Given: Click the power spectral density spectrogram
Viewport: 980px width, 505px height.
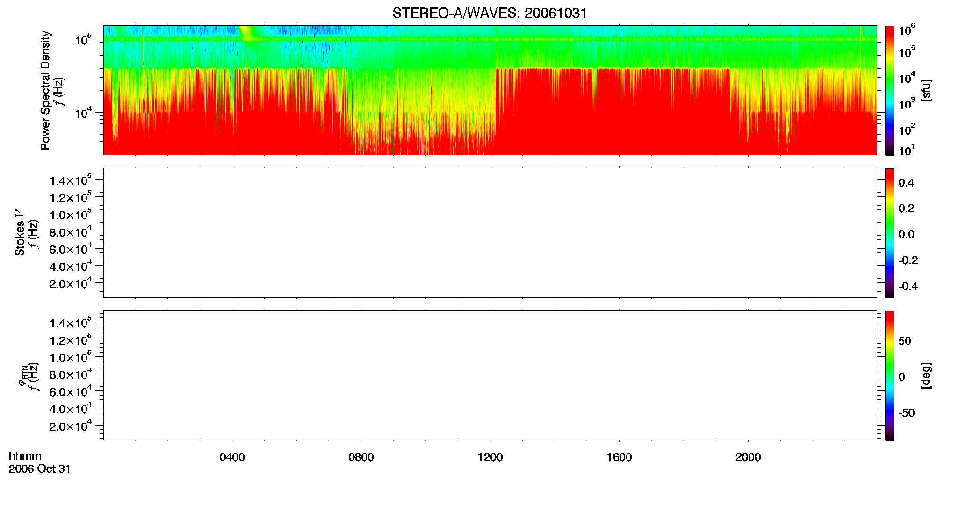Looking at the screenshot, I should tap(490, 90).
